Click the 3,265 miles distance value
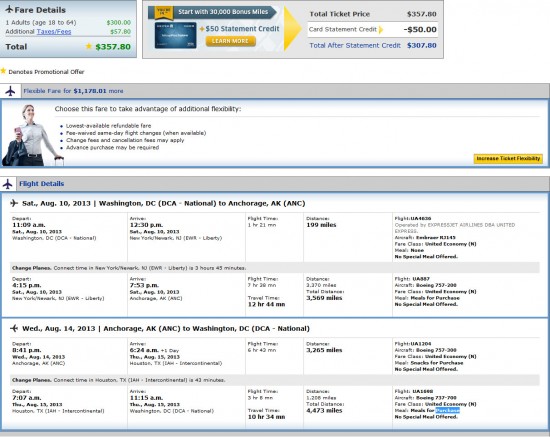 324,350
